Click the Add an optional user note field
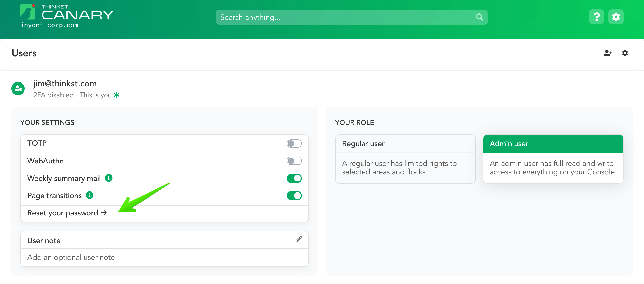644x284 pixels. click(x=165, y=257)
